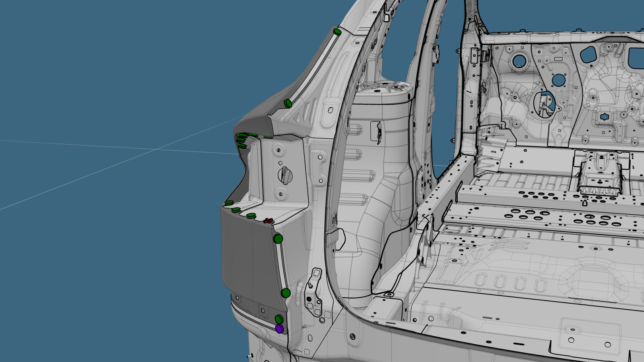Viewport: 644px width, 362px height.
Task: Select the large oval firewall opening
Action: tap(543, 104)
